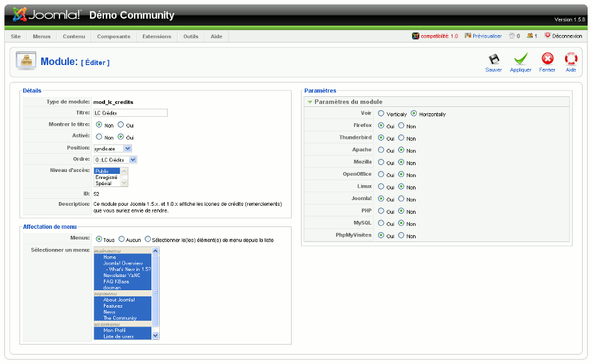Click the Sauver button label
The width and height of the screenshot is (592, 364).
494,70
